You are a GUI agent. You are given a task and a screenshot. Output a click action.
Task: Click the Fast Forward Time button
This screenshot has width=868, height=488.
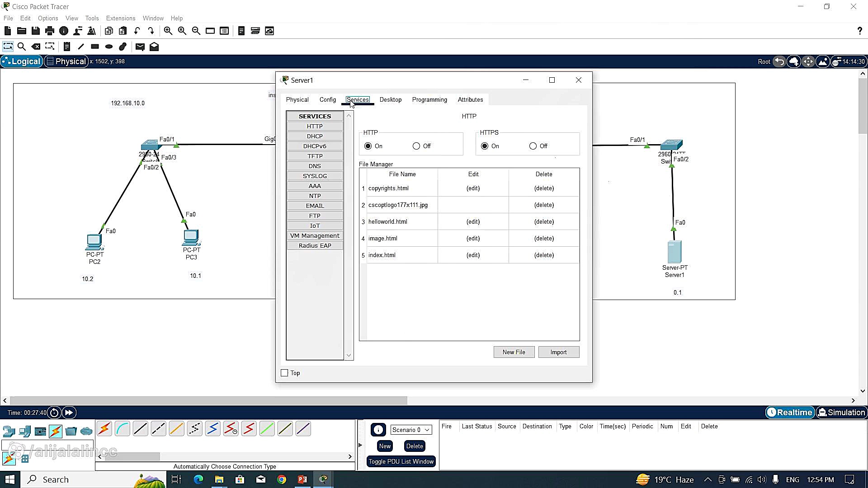pos(69,413)
